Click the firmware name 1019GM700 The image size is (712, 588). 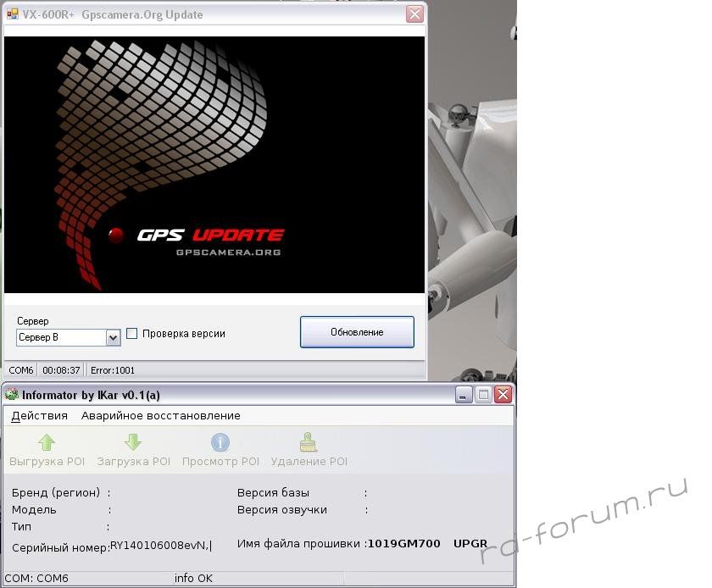point(403,543)
